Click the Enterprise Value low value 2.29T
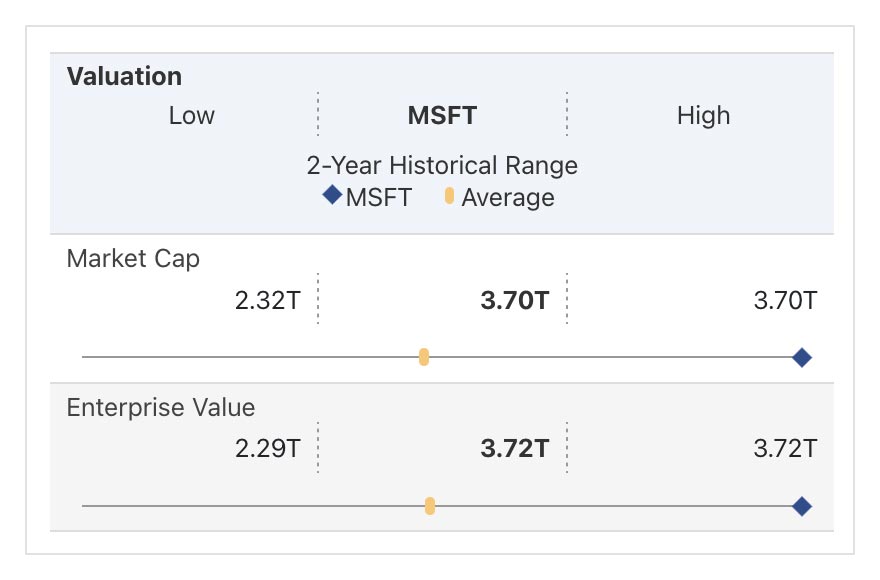880x580 pixels. (268, 449)
